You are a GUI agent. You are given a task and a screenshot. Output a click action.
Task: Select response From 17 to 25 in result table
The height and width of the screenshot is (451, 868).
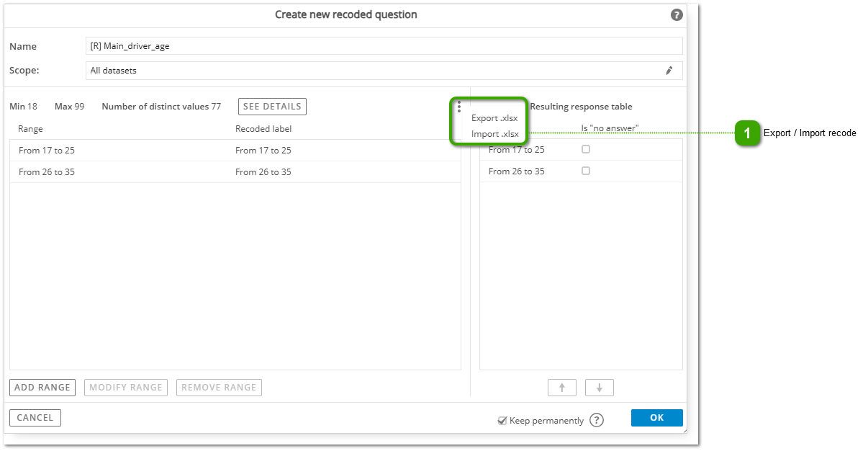516,150
